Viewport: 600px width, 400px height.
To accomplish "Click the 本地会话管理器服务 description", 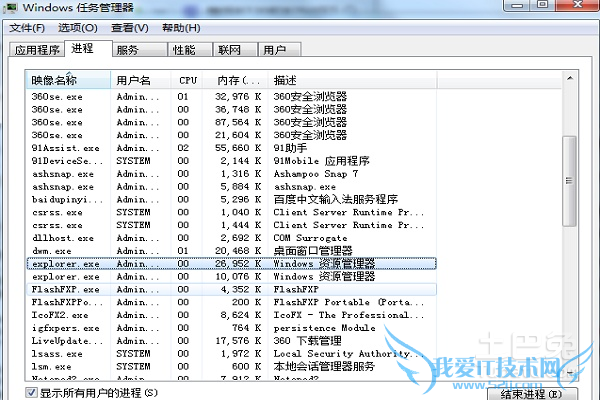I will pyautogui.click(x=324, y=367).
